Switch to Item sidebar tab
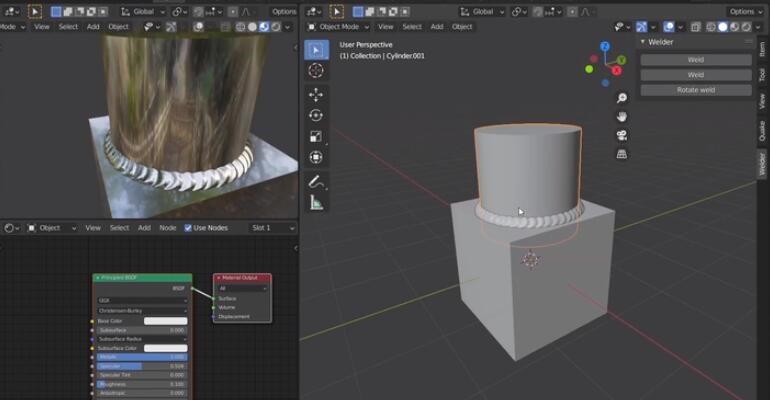This screenshot has width=770, height=400. (762, 49)
